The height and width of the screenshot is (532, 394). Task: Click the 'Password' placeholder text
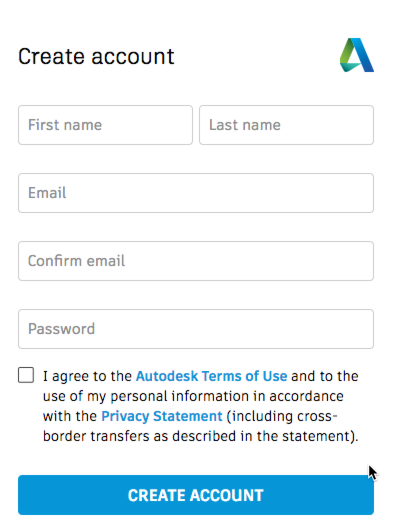(x=61, y=329)
